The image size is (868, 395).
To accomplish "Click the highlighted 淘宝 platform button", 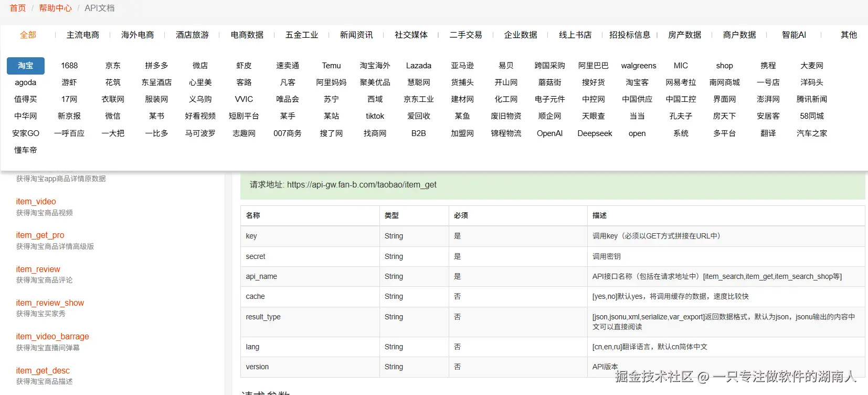I will 26,66.
